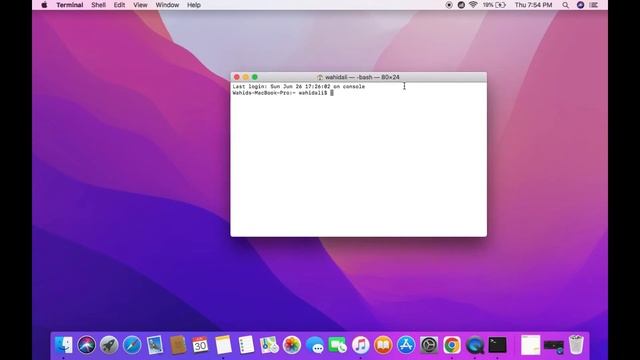Open Books from the Dock

(383, 345)
